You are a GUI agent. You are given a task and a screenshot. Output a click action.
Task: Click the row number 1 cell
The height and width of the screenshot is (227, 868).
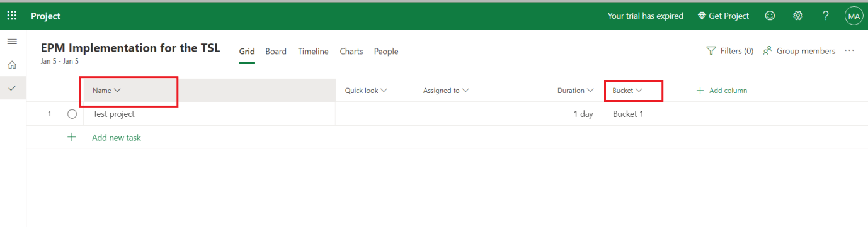pos(50,114)
